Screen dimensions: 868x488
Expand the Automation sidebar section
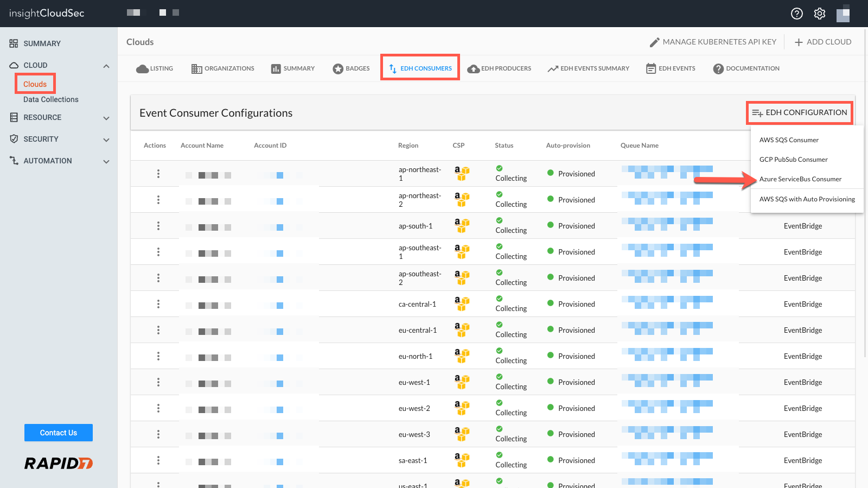[x=106, y=161]
